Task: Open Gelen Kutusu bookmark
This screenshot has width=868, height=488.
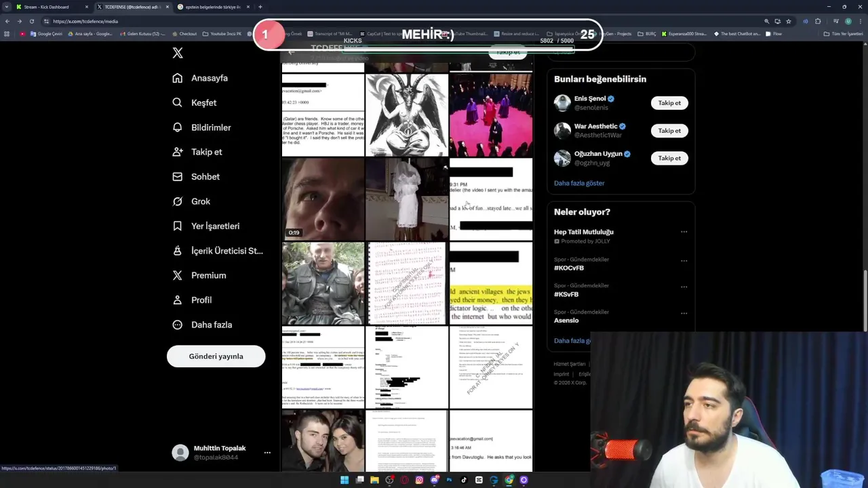Action: [x=142, y=34]
